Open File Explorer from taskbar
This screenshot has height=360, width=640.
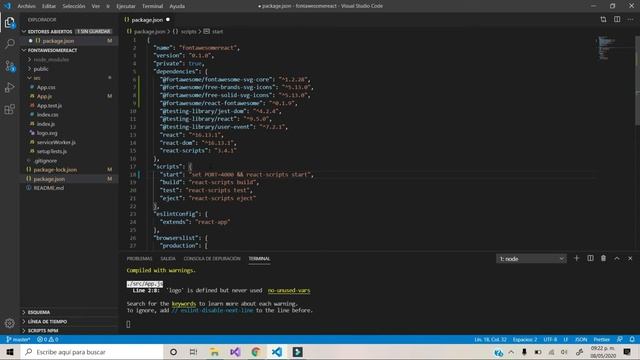[214, 352]
